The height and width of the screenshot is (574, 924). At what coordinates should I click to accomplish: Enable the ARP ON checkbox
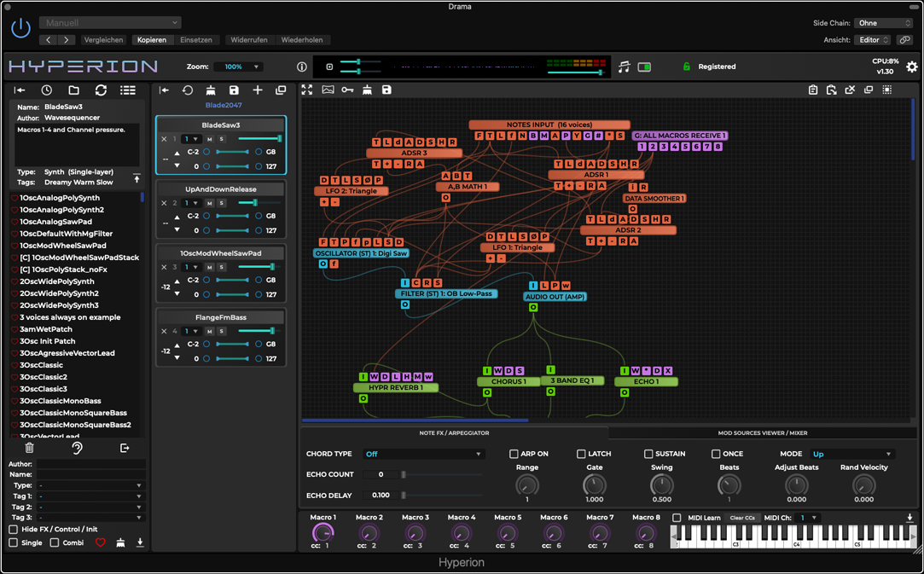point(514,454)
